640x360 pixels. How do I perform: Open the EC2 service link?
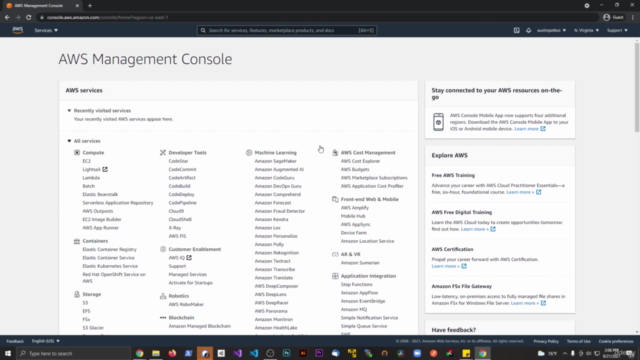(x=87, y=161)
